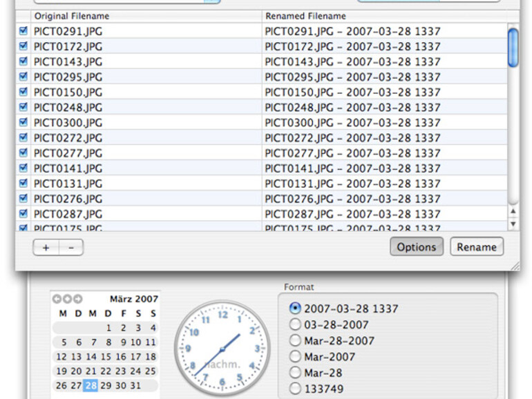Click renamed name PICT0272.JPG - 2007-03-28 1337

352,138
